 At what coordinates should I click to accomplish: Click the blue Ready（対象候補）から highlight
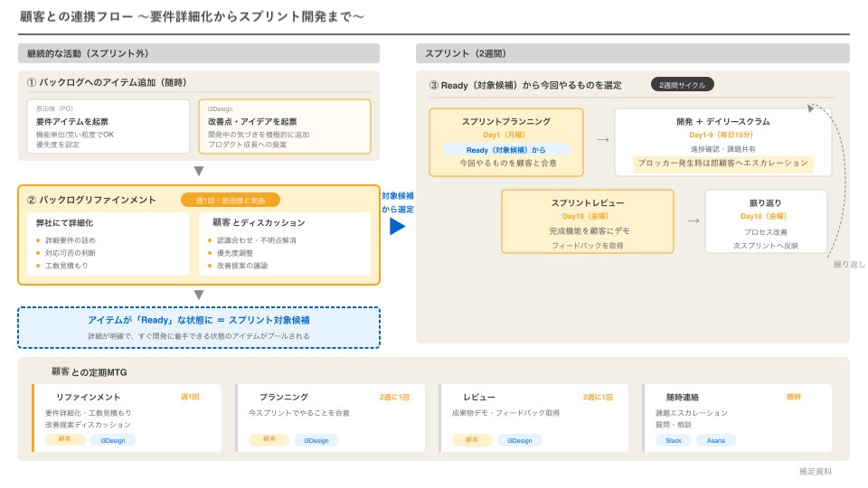coord(506,149)
